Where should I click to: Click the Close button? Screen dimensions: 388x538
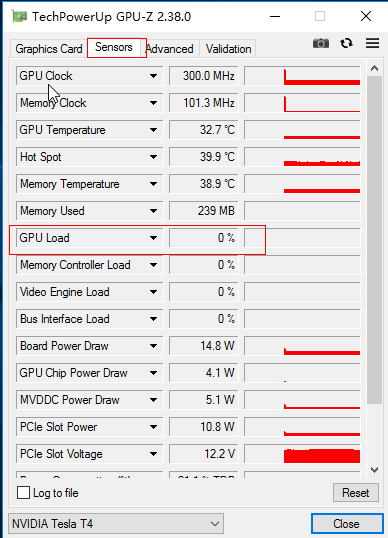346,524
